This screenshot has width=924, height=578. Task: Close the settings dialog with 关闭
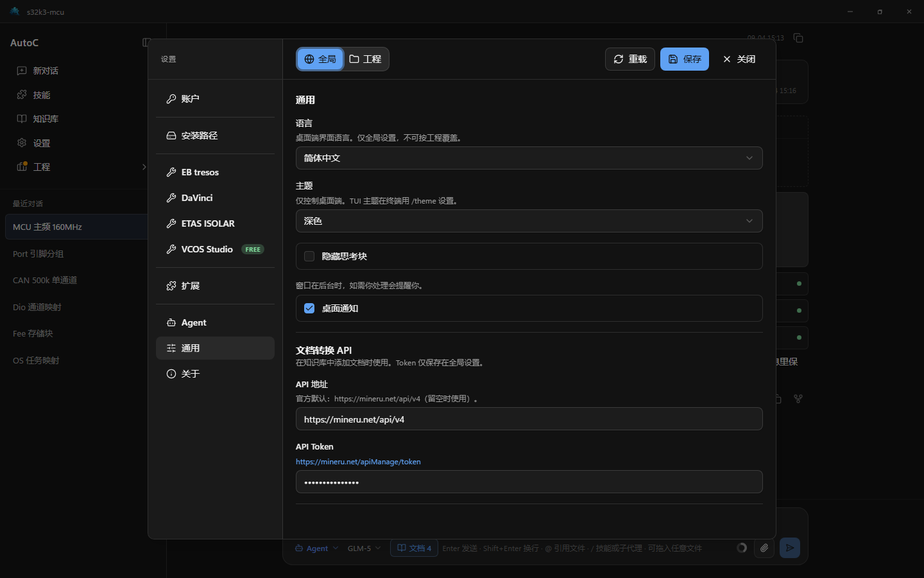[739, 59]
